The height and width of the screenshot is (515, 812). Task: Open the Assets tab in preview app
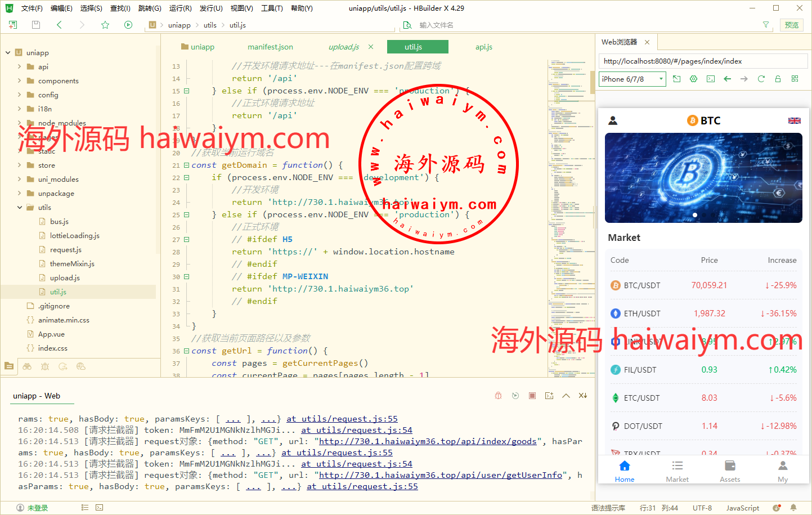pyautogui.click(x=730, y=472)
